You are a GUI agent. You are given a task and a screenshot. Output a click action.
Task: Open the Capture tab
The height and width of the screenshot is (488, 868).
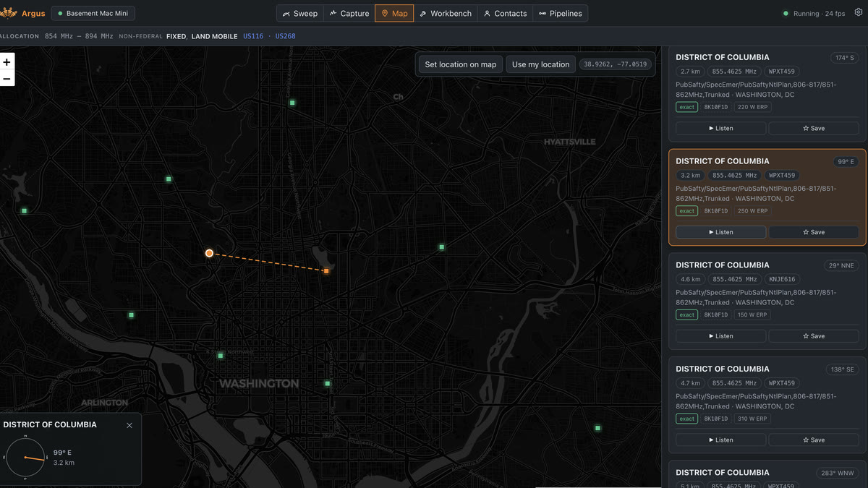tap(349, 13)
